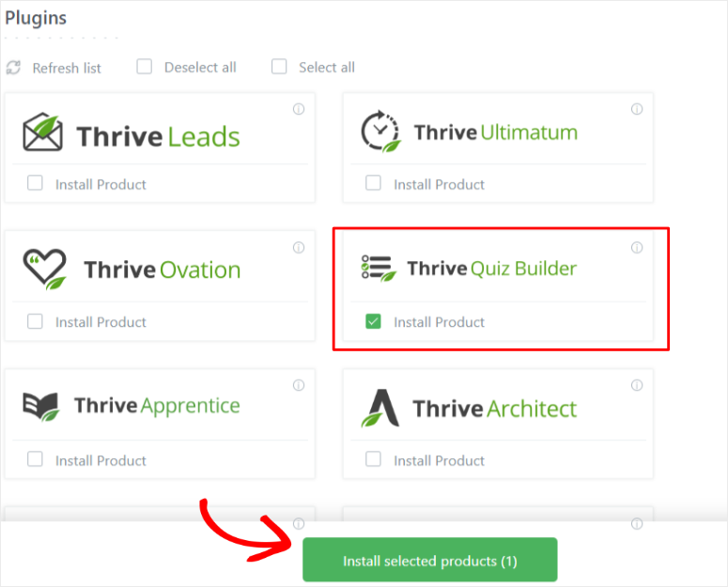Click the Select all label
728x587 pixels.
click(327, 68)
